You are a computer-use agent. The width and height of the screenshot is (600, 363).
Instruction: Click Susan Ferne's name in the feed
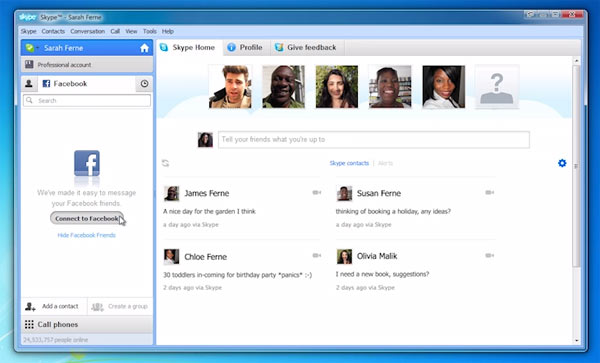(379, 194)
